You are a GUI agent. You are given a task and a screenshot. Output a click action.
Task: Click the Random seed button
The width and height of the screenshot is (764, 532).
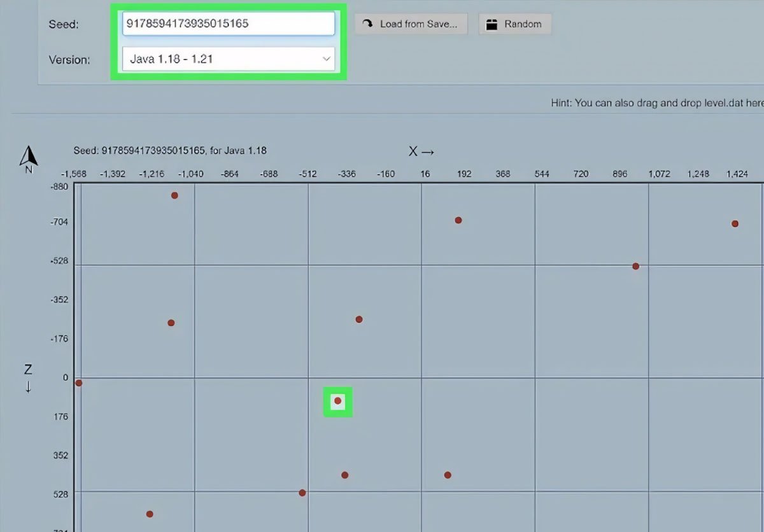[514, 24]
